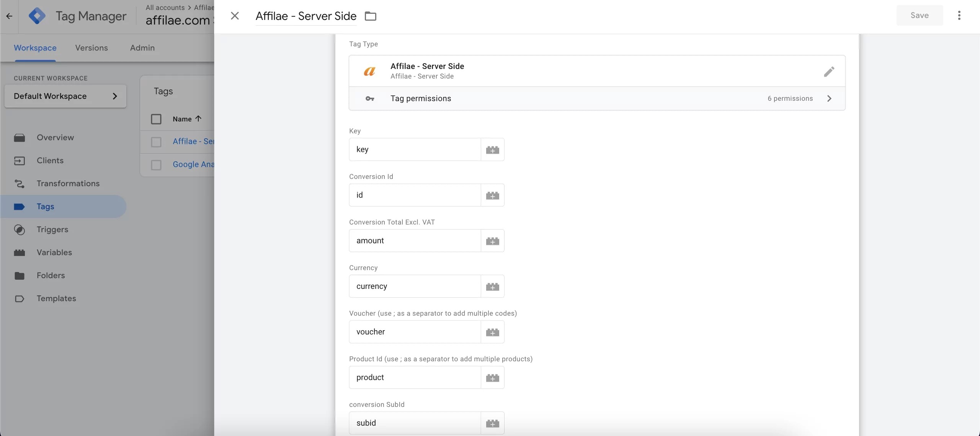Screen dimensions: 980x436
Task: Click the Affilae orange logo icon
Action: pyautogui.click(x=369, y=71)
